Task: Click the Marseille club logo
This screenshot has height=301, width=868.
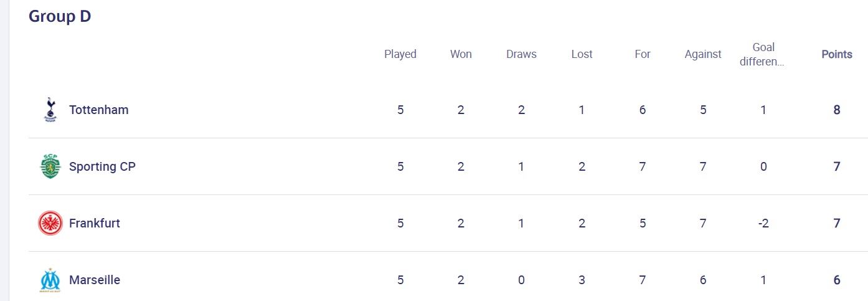Action: coord(50,280)
